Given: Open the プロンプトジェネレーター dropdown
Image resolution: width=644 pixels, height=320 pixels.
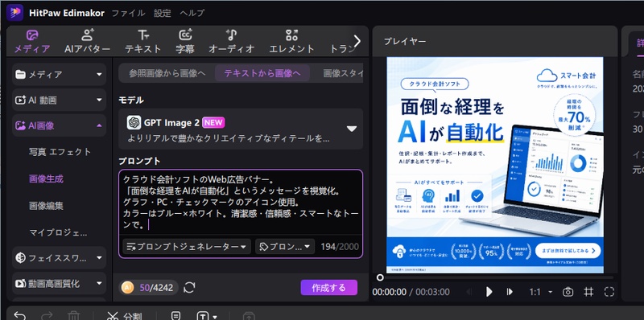Looking at the screenshot, I should [x=187, y=247].
